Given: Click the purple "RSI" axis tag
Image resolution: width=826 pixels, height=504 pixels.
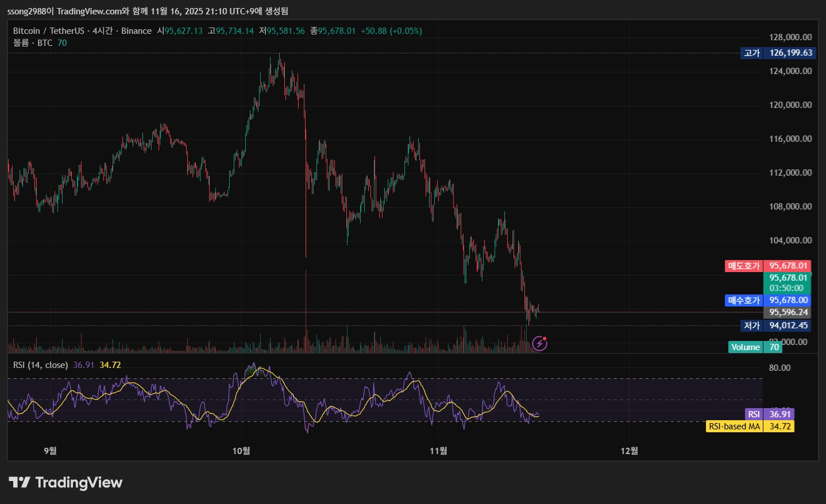Looking at the screenshot, I should [x=754, y=414].
